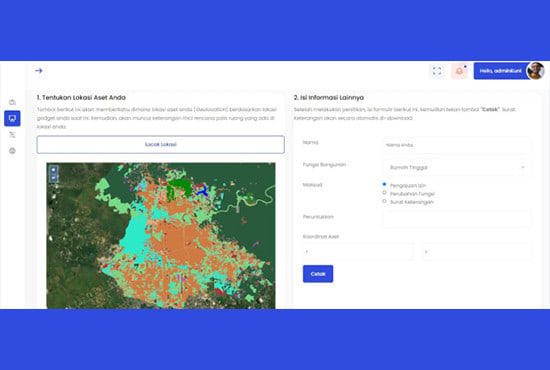Select the 'Surat Keterangan' radio option
The width and height of the screenshot is (550, 370).
tap(384, 201)
